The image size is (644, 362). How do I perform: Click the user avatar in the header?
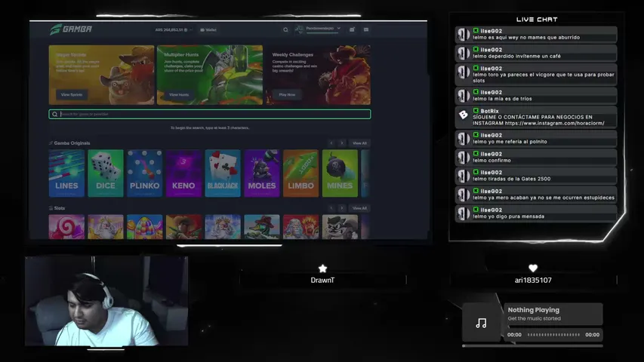point(300,29)
